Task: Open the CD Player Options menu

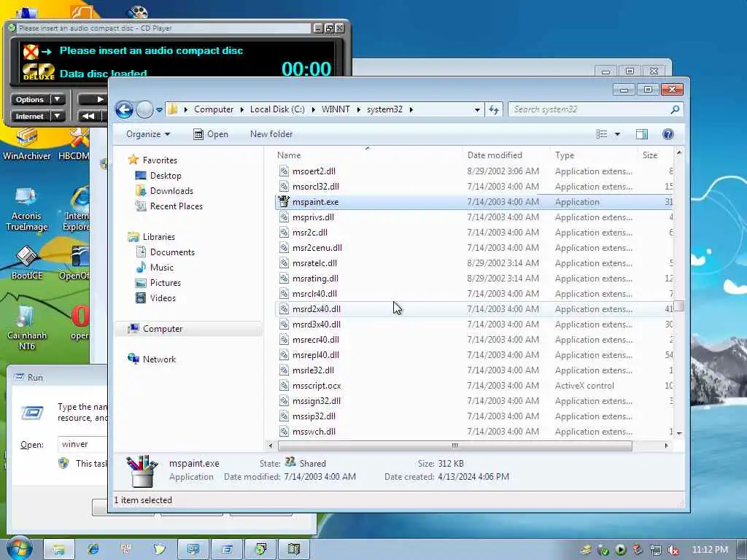Action: pos(38,99)
